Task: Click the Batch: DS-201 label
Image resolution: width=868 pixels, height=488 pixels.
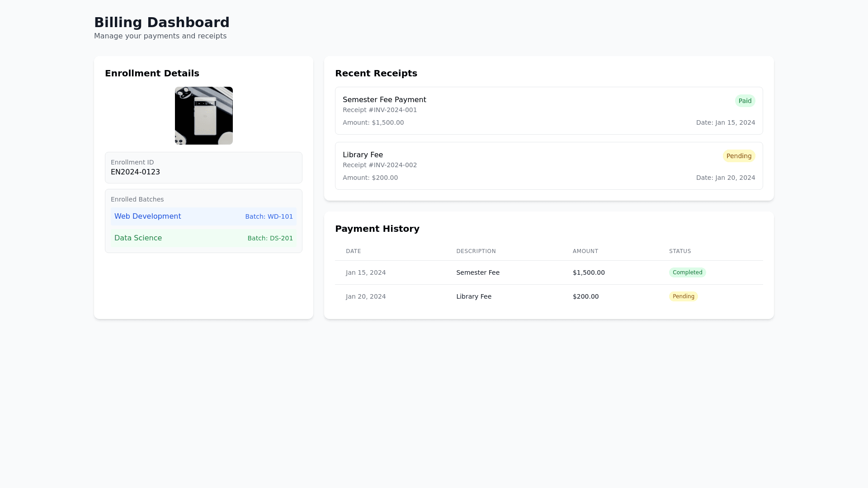Action: click(x=270, y=238)
